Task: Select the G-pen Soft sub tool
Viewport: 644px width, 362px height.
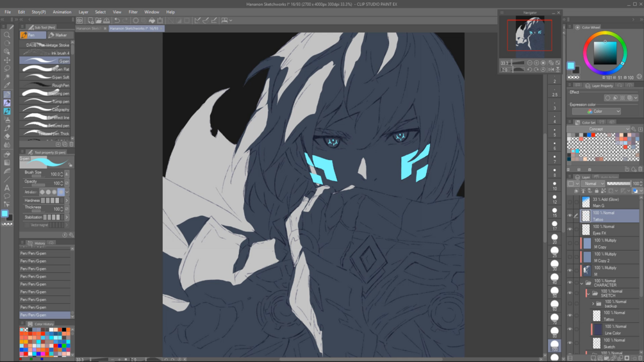Action: point(45,77)
